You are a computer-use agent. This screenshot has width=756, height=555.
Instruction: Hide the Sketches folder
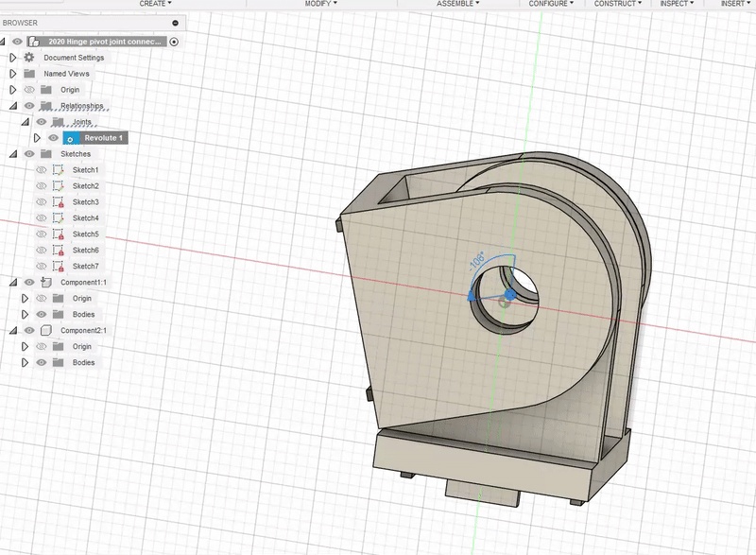tap(29, 154)
